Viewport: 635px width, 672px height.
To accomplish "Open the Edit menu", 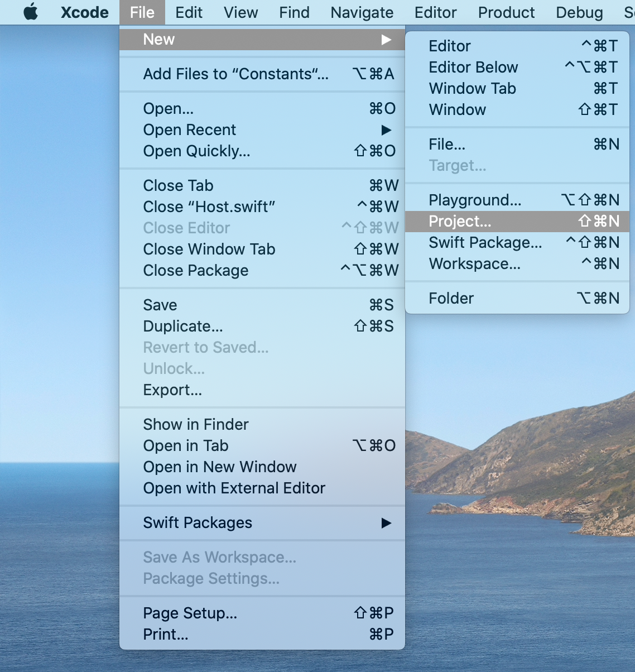I will [189, 12].
